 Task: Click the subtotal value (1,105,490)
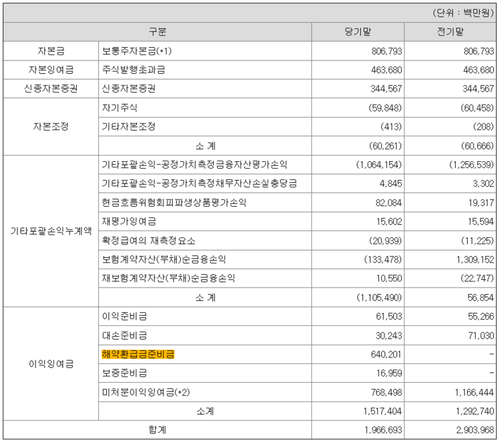[x=379, y=298]
